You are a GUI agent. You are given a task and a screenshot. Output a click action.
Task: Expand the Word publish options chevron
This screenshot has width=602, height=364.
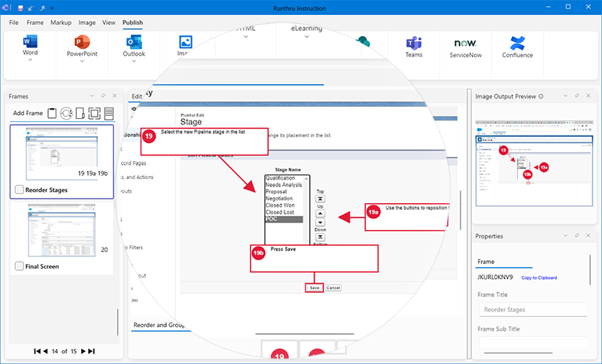pos(30,59)
